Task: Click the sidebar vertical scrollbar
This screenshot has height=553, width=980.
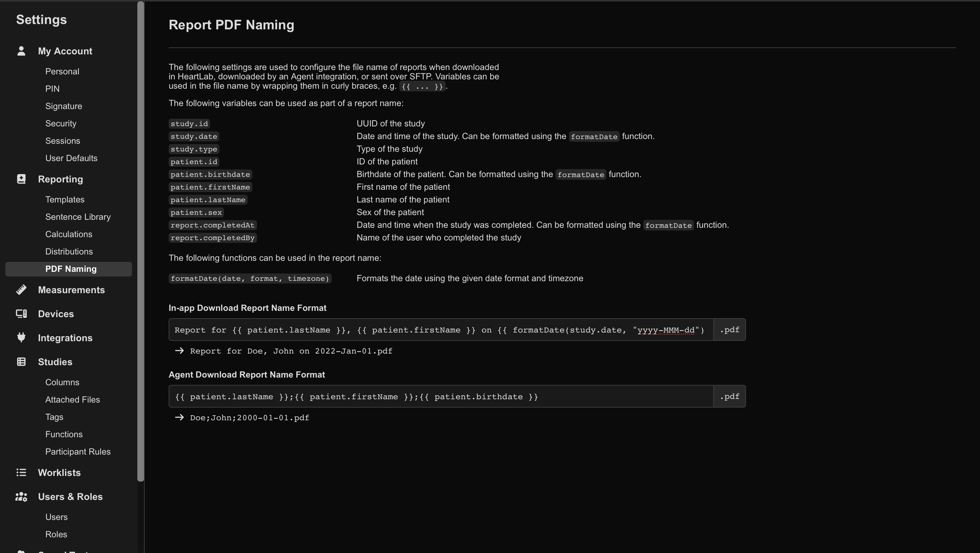Action: (141, 241)
